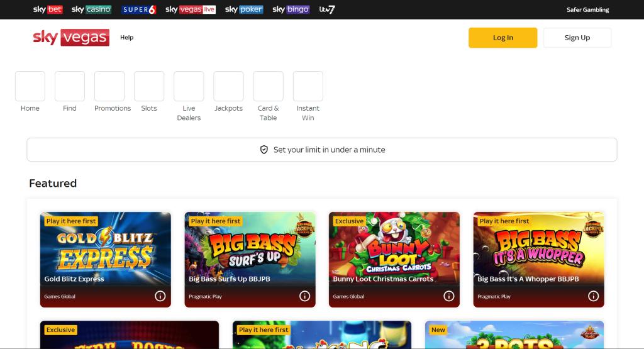Select the Home menu label
Viewport: 644px width, 349px height.
click(x=30, y=108)
